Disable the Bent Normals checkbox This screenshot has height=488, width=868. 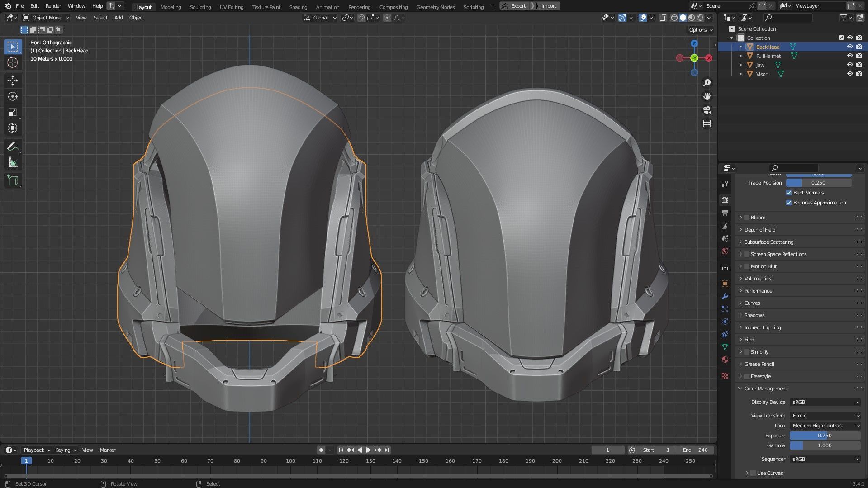click(789, 193)
